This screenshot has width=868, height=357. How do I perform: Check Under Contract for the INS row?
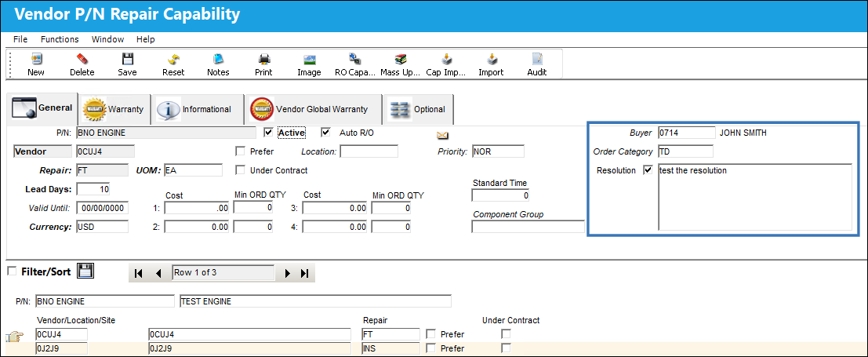pyautogui.click(x=506, y=348)
